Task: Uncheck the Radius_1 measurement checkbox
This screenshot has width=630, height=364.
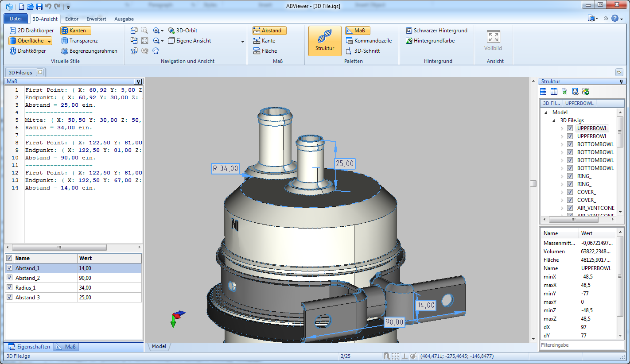Action: pyautogui.click(x=9, y=288)
